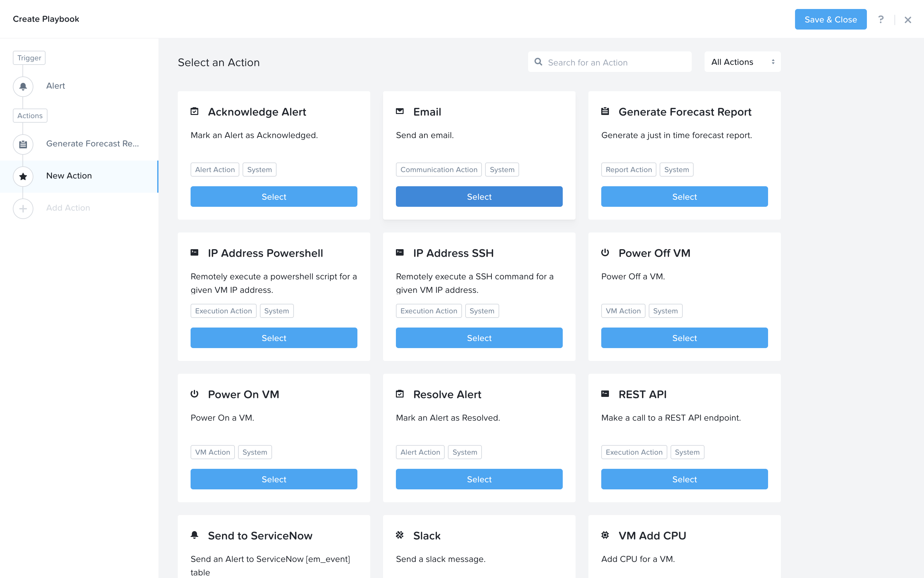Image resolution: width=924 pixels, height=578 pixels.
Task: Click the Select an Action heading
Action: pos(219,62)
